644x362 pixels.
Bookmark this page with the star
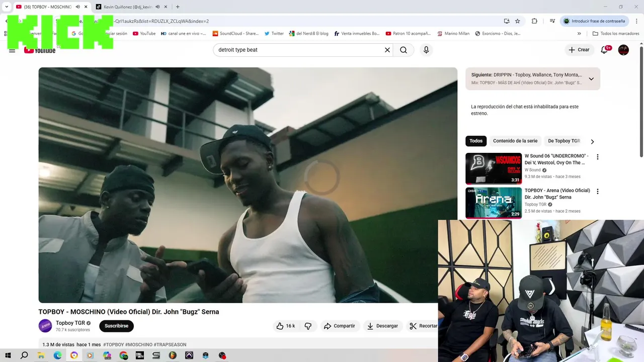point(517,21)
